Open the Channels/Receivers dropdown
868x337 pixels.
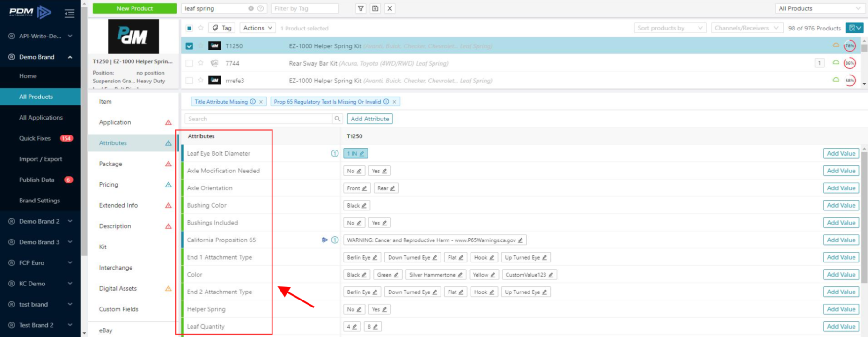click(747, 28)
